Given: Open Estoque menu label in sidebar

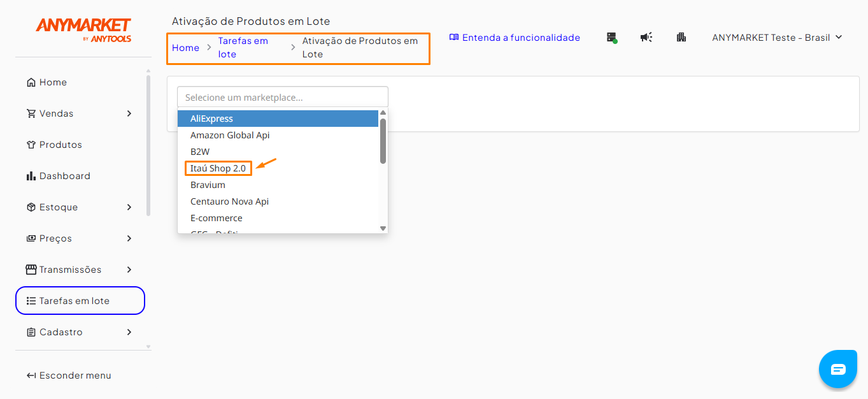Looking at the screenshot, I should [59, 207].
